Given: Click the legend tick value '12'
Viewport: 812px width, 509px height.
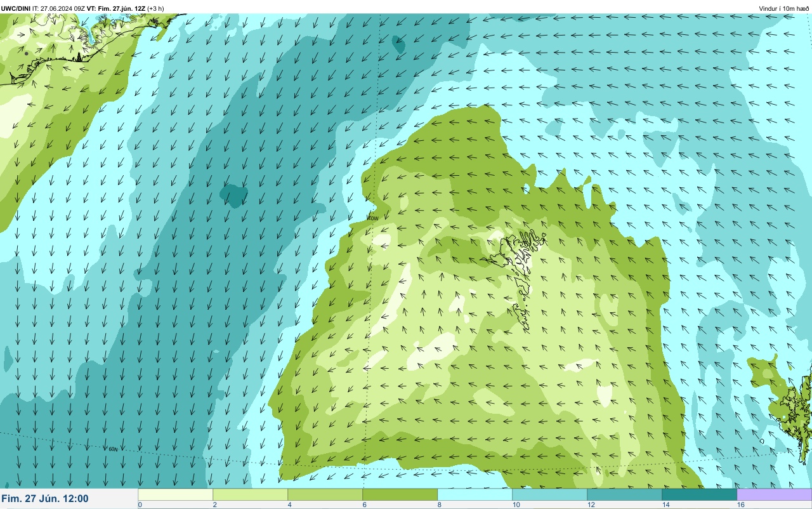Looking at the screenshot, I should click(x=591, y=505).
